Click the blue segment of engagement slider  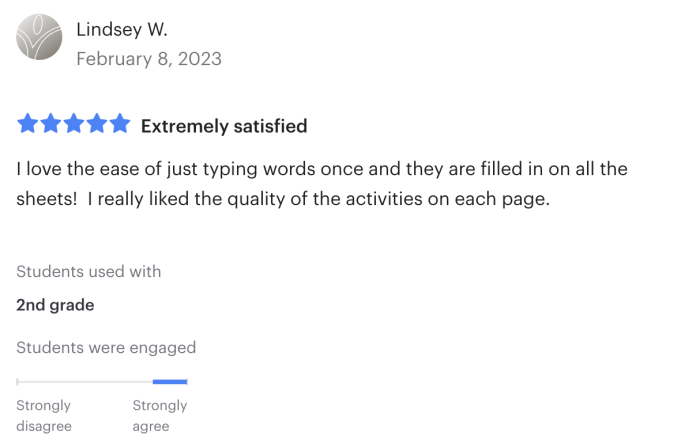pos(170,381)
